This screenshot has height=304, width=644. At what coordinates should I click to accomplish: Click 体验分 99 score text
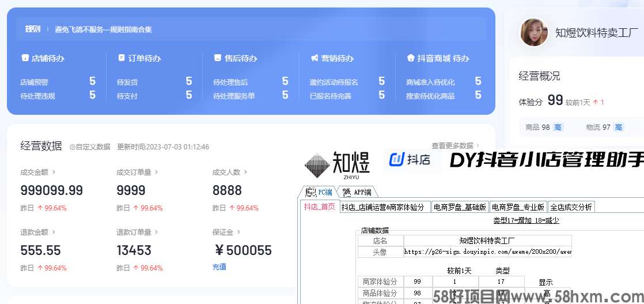541,101
